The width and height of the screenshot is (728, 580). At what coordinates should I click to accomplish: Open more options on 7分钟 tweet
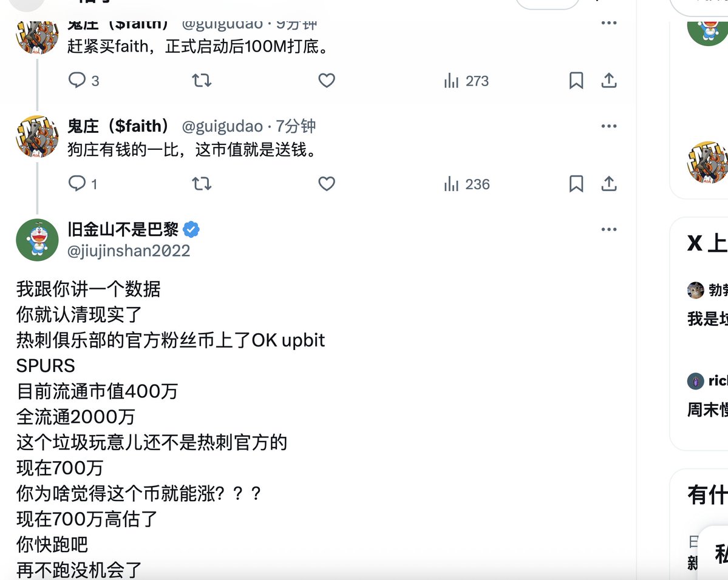[x=608, y=126]
